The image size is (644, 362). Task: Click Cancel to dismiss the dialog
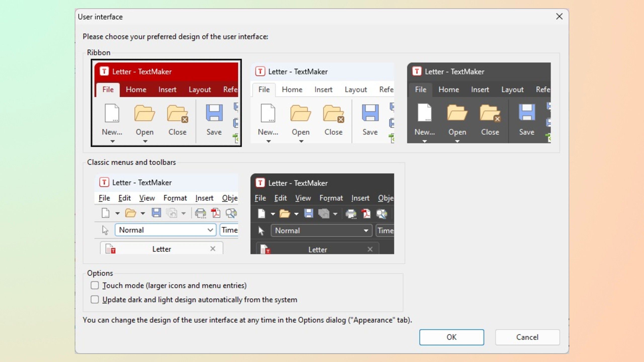527,337
